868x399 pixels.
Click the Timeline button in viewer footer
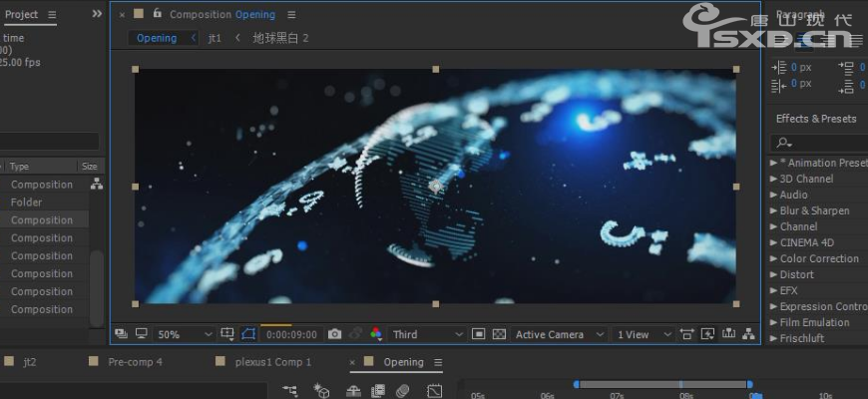click(728, 334)
